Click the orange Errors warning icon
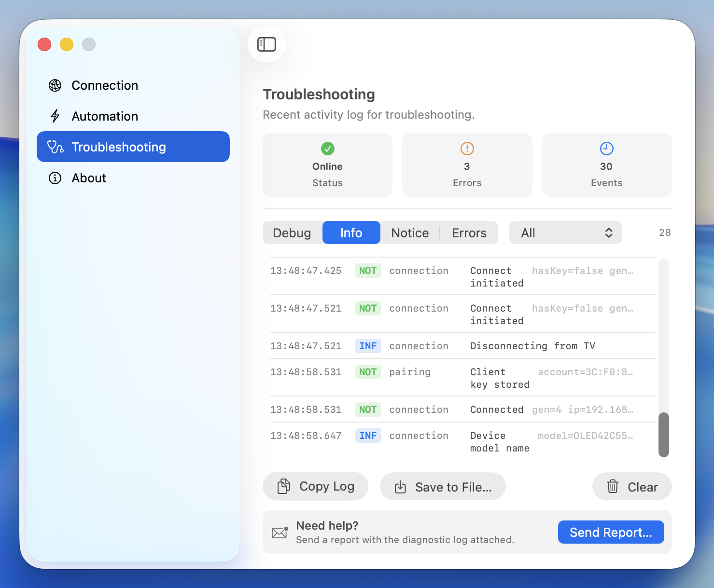 click(467, 149)
